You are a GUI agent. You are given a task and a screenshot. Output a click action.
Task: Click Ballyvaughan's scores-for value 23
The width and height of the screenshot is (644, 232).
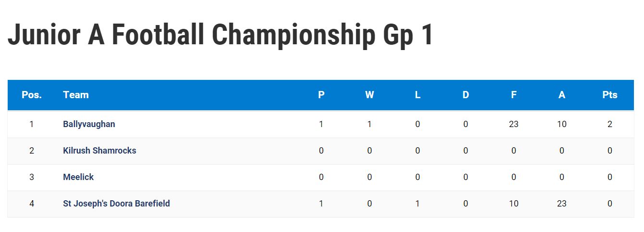pos(514,124)
